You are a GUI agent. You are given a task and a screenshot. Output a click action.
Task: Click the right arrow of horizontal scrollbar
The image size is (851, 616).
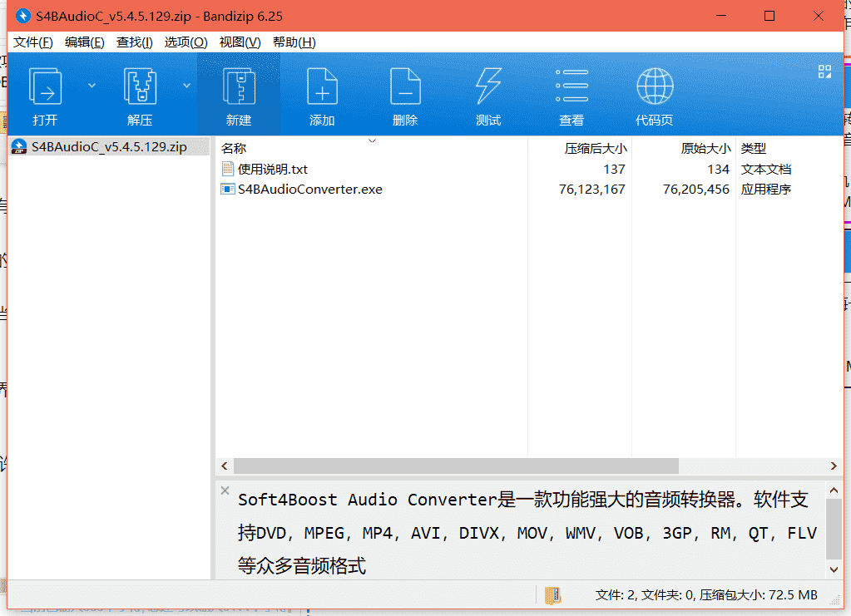(834, 466)
